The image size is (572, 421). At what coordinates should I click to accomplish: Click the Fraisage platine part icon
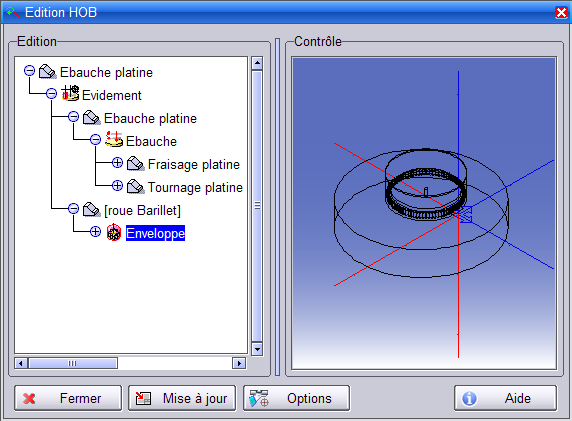[x=136, y=163]
